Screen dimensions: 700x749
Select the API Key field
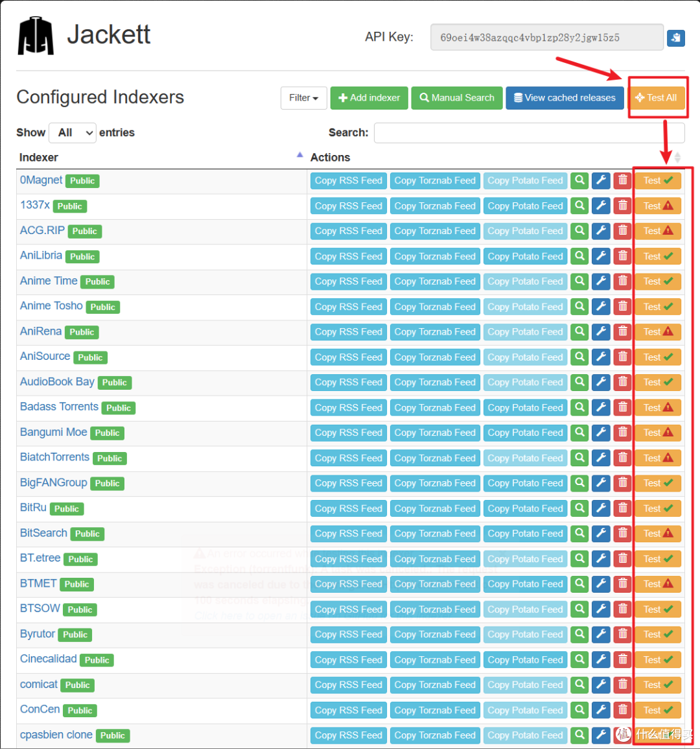[x=547, y=37]
